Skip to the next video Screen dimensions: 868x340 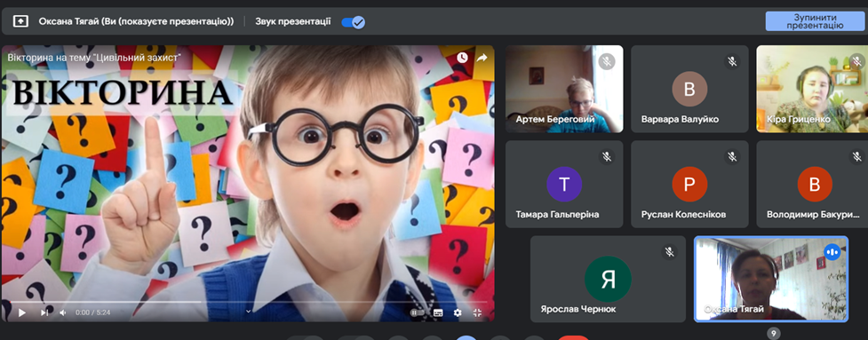tap(44, 312)
